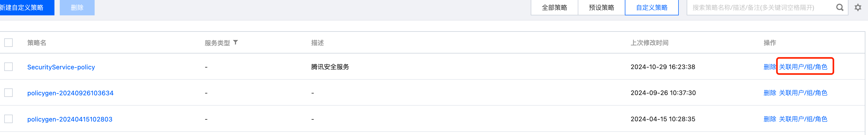Click the 新建自定义策略 button

coord(24,7)
